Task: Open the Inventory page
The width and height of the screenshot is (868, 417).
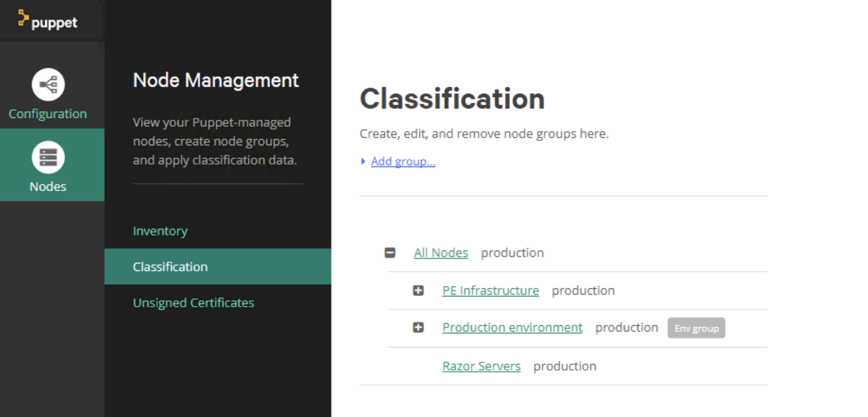Action: (160, 231)
